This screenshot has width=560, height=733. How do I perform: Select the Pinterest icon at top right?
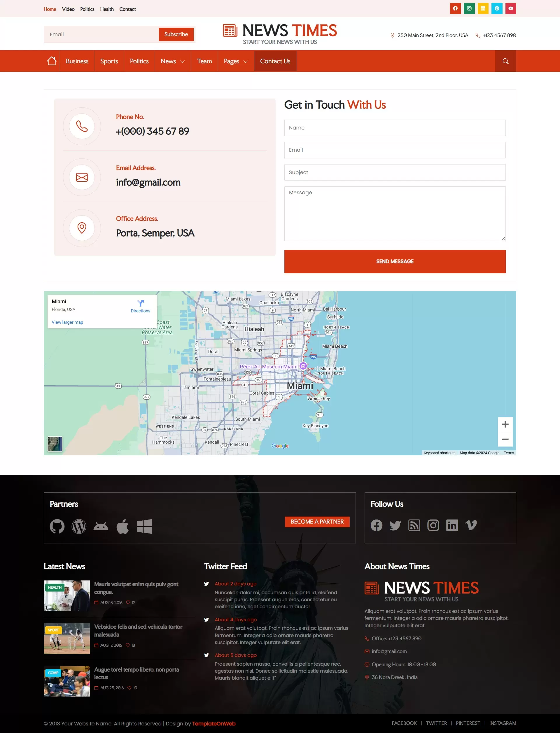tap(496, 8)
